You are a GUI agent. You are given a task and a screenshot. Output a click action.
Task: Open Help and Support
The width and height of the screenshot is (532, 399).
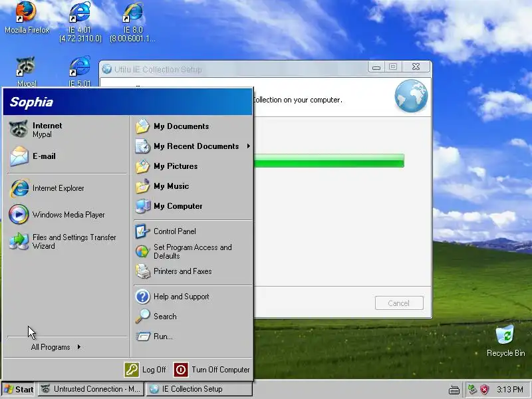point(193,297)
